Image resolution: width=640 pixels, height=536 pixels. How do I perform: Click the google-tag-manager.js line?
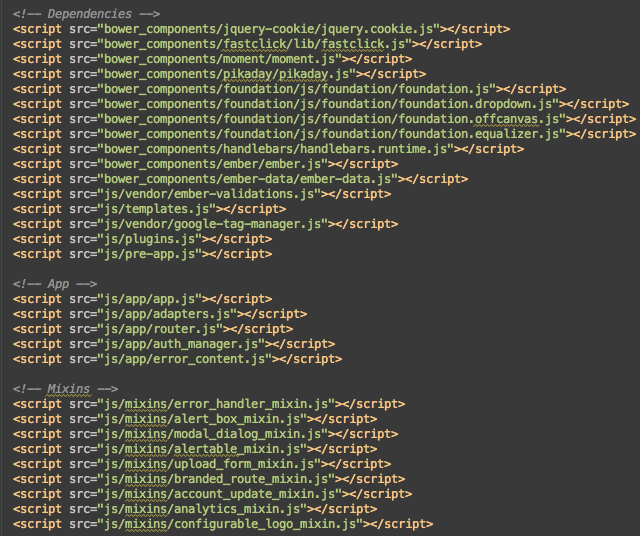pos(205,224)
